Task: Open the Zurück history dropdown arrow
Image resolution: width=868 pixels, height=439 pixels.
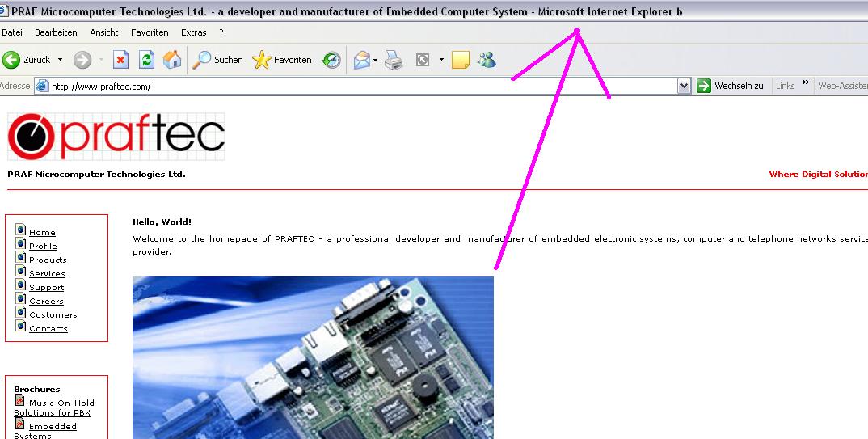Action: (x=61, y=60)
